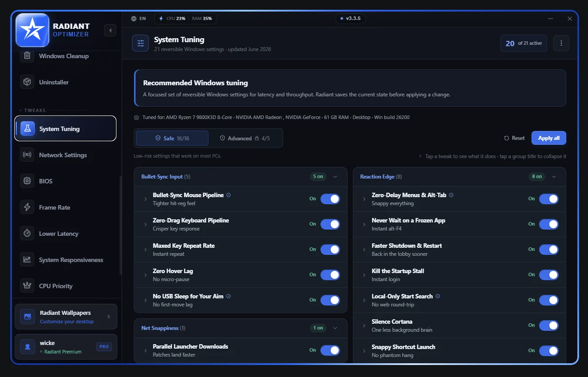588x377 pixels.
Task: Open the three-dot more options menu
Action: tap(561, 43)
